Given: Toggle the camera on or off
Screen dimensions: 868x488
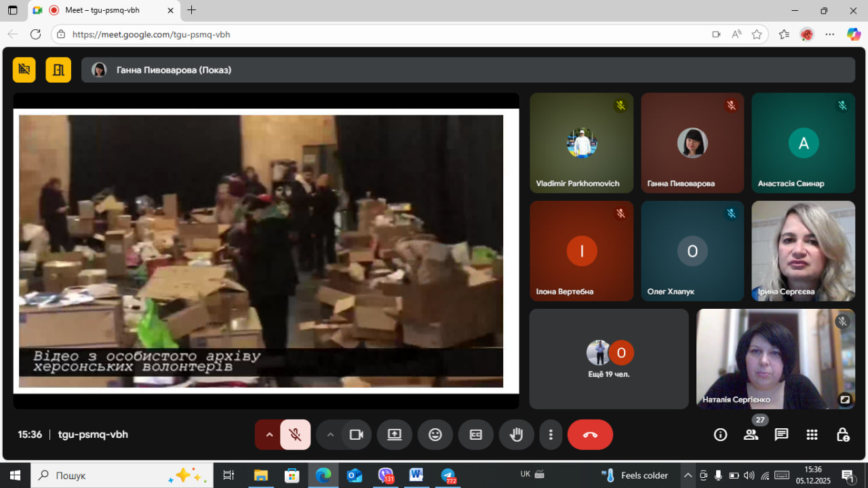Looking at the screenshot, I should pyautogui.click(x=356, y=434).
